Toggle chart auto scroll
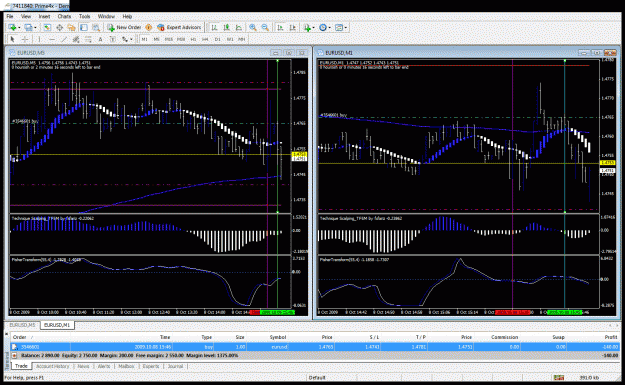Viewport: 625px width, 385px height. click(x=280, y=28)
